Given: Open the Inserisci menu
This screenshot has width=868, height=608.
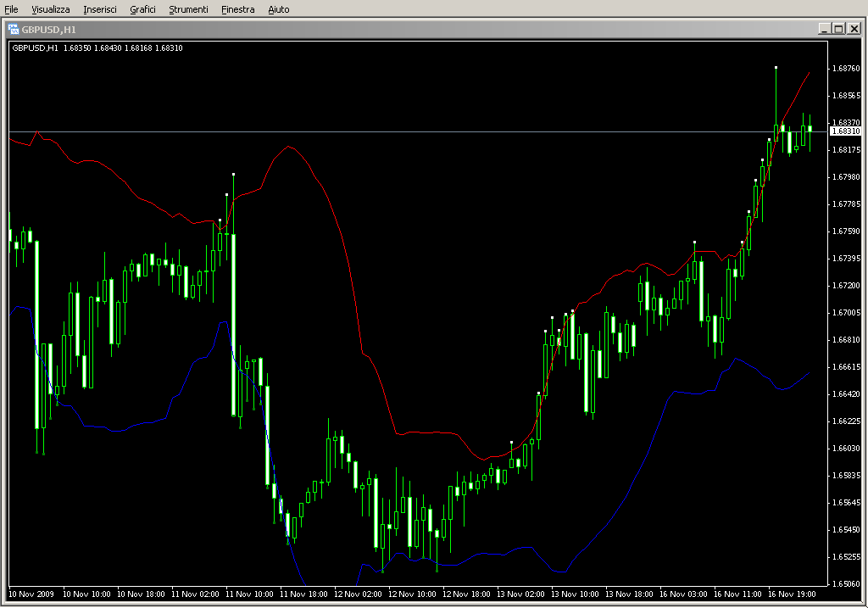Looking at the screenshot, I should 100,9.
